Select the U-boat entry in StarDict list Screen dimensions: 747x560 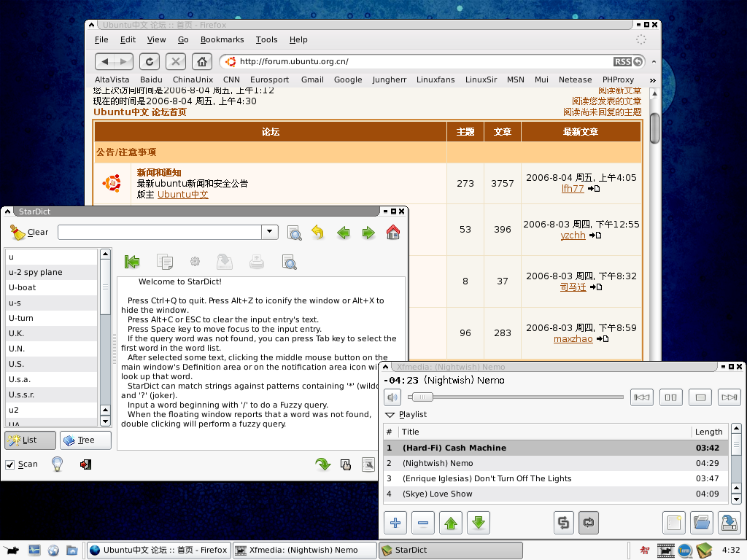click(51, 287)
